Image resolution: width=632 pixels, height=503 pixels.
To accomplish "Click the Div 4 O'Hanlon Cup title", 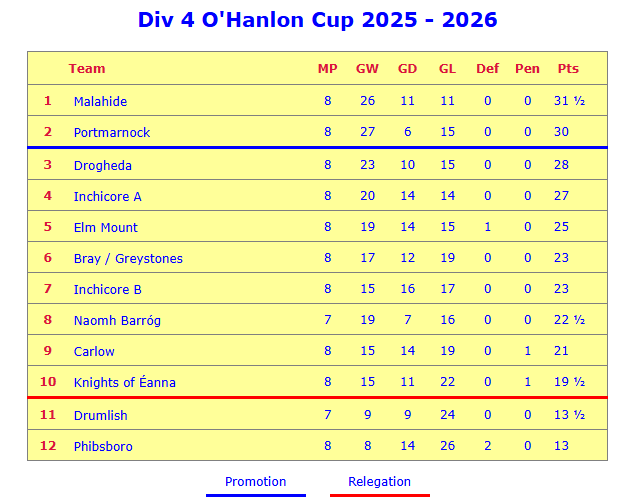I will [x=317, y=20].
